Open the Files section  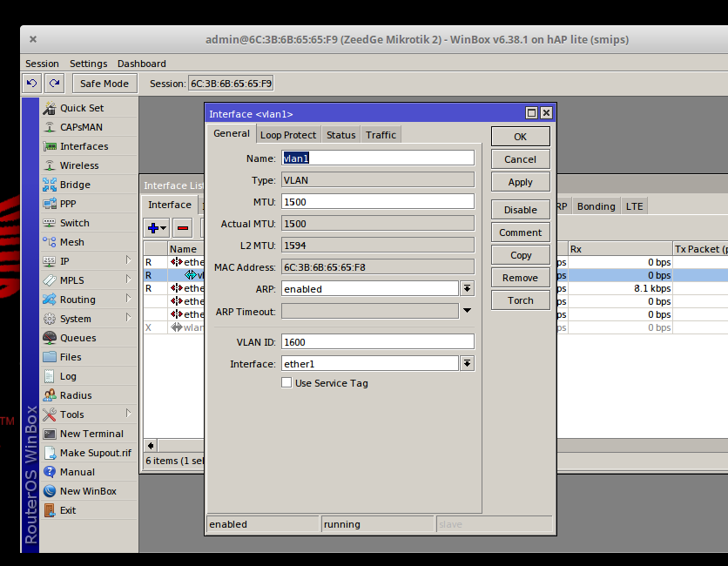pyautogui.click(x=89, y=357)
